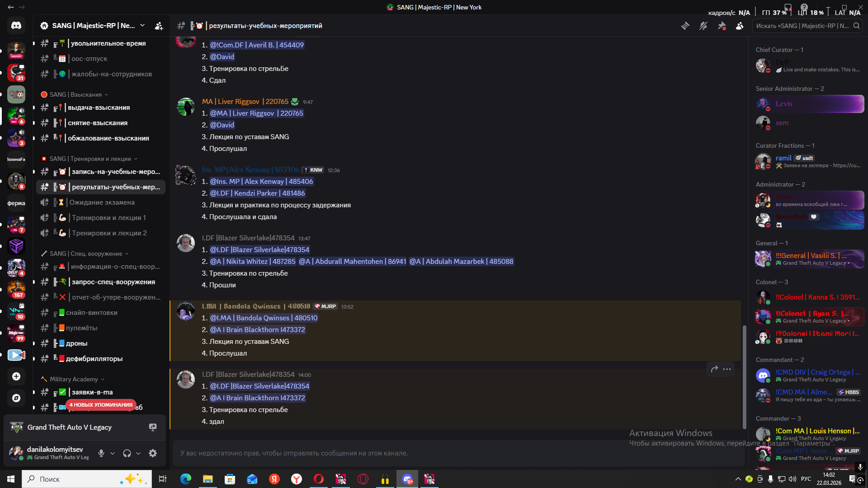The height and width of the screenshot is (488, 868).
Task: Collapse the SANG | Взыскания category
Action: [75, 94]
